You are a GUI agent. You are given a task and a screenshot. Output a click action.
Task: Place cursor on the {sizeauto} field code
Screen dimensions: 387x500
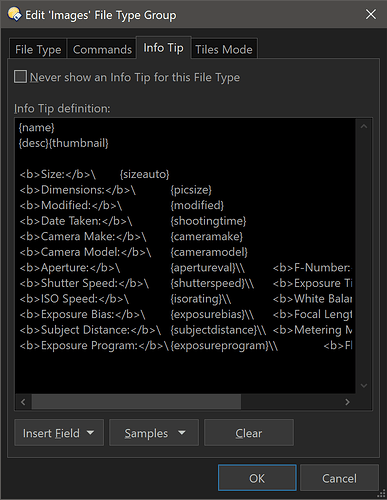(145, 174)
